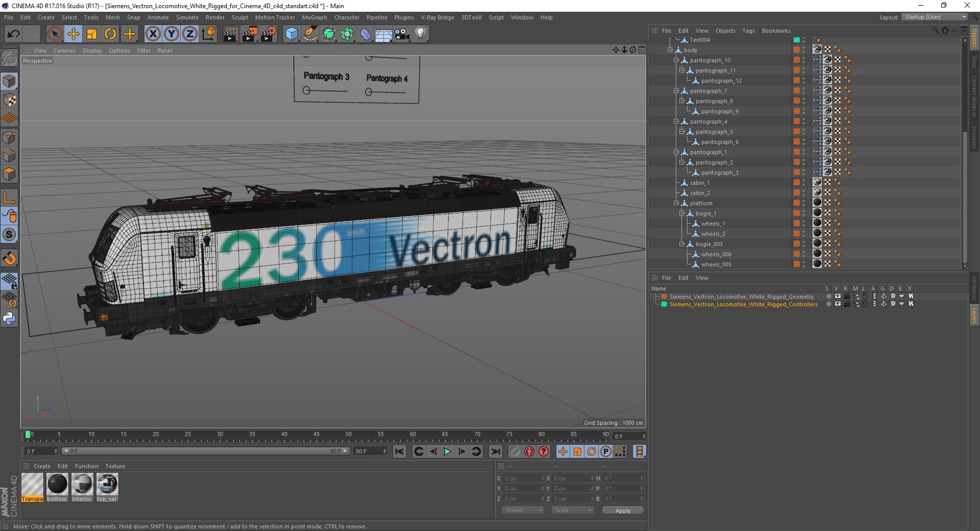Select the wheels_006 object
The image size is (980, 531).
tap(716, 254)
